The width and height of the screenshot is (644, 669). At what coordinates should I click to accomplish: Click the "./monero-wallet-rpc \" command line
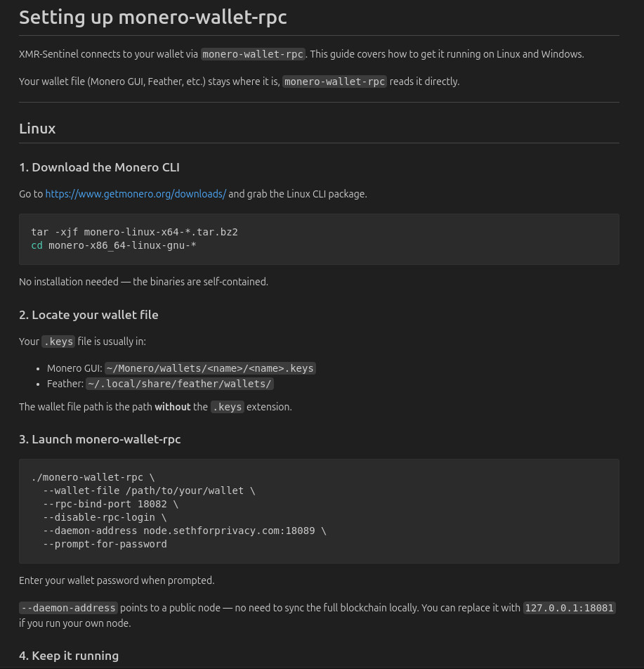93,477
